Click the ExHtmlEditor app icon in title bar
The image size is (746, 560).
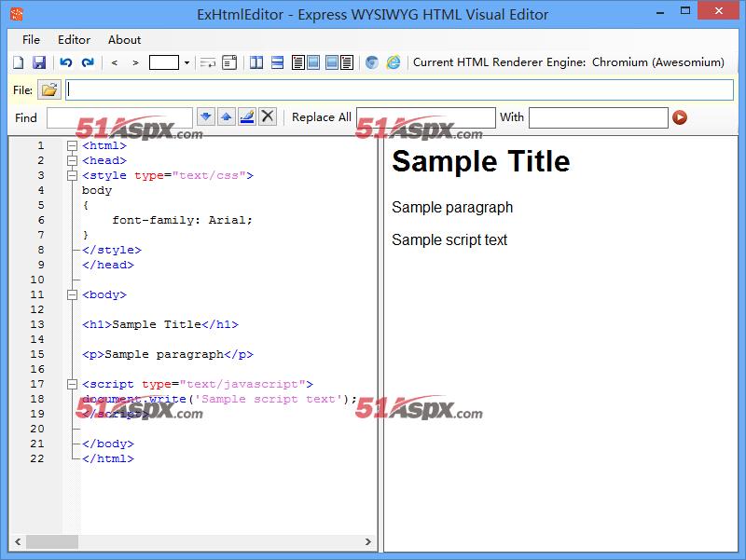coord(17,15)
